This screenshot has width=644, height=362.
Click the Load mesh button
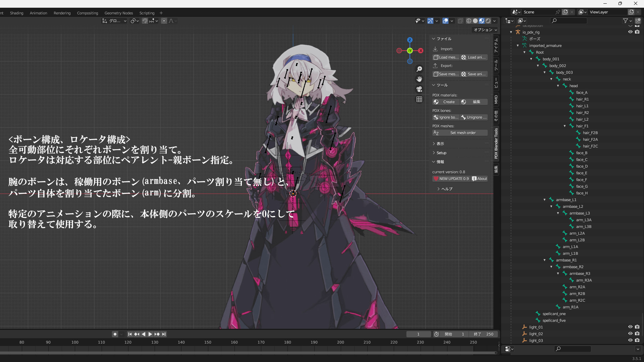point(446,57)
